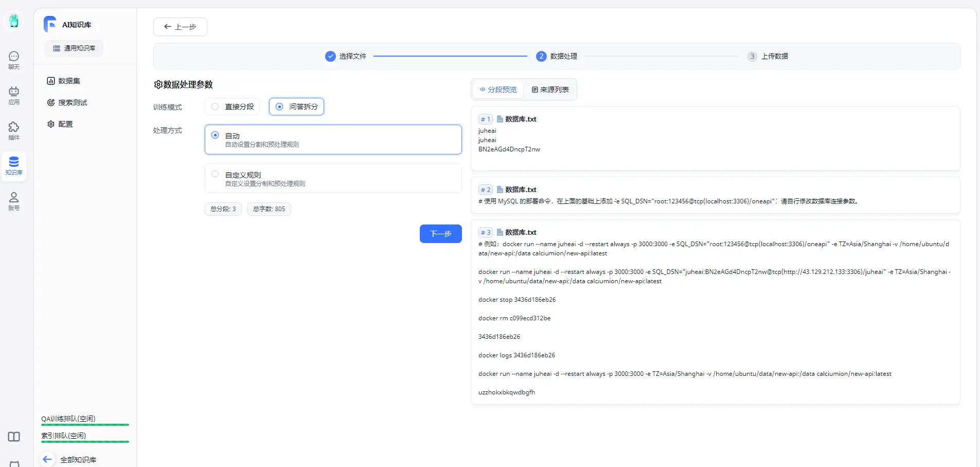Click the 搜索测试 target icon
This screenshot has width=980, height=467.
coord(51,102)
